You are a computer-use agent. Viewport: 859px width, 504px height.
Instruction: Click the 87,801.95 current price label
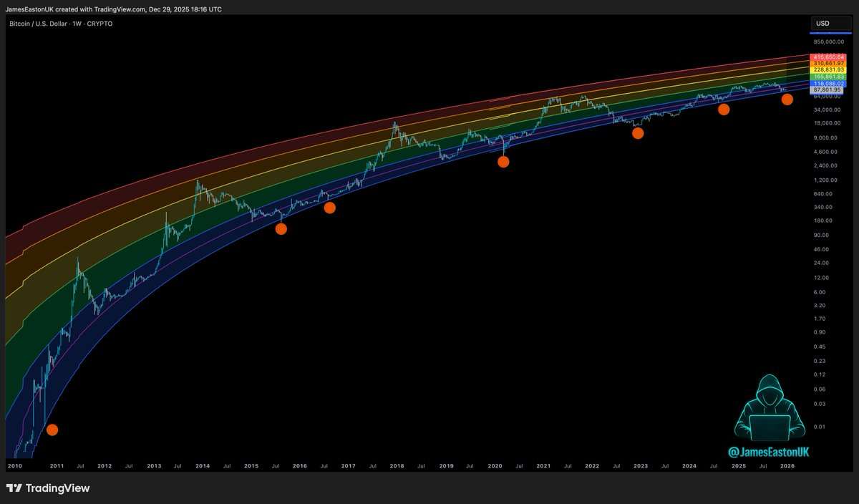(828, 90)
